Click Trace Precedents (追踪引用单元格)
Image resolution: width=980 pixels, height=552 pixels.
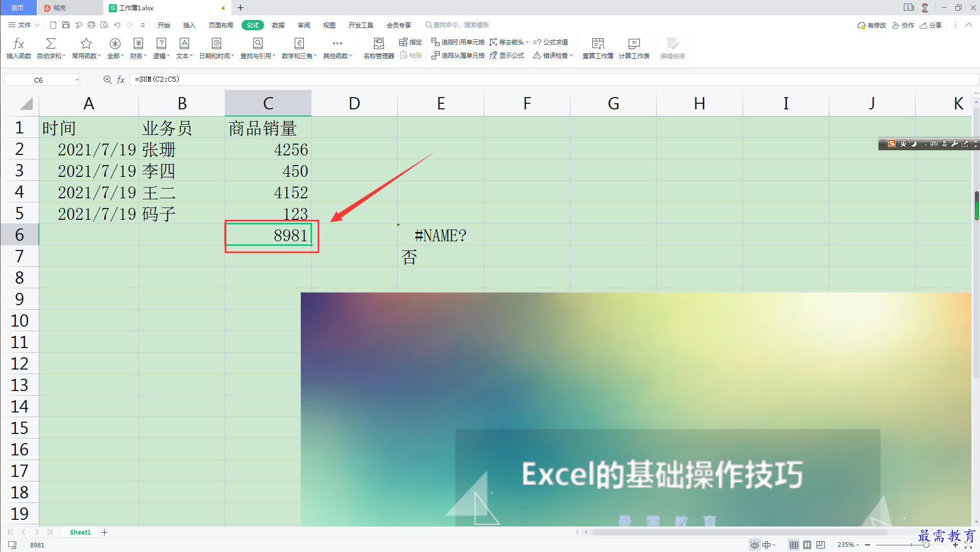[x=458, y=42]
